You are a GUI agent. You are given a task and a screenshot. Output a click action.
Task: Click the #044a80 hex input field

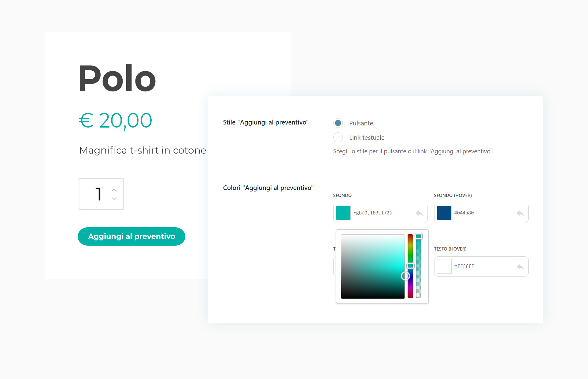[x=483, y=213]
